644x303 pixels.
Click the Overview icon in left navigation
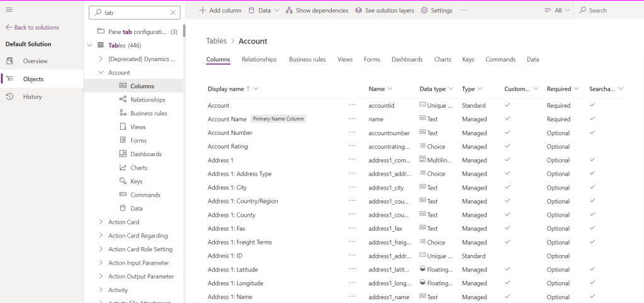pyautogui.click(x=9, y=61)
